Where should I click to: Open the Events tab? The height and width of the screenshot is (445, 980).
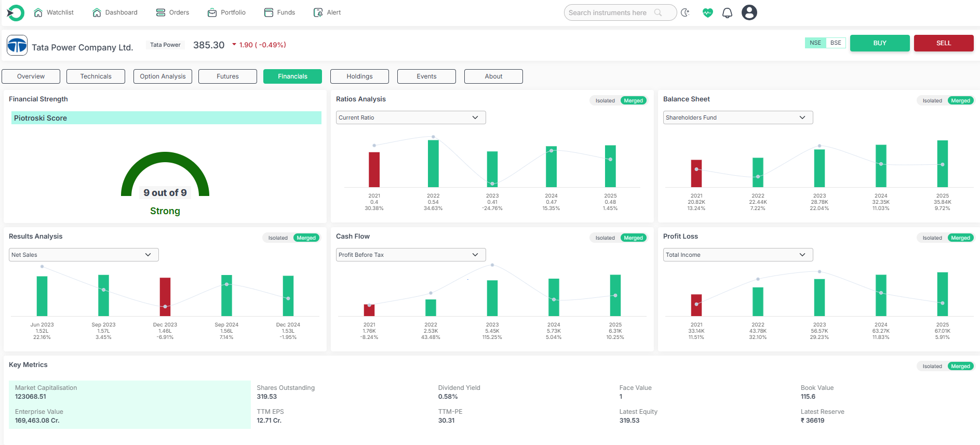click(x=426, y=76)
